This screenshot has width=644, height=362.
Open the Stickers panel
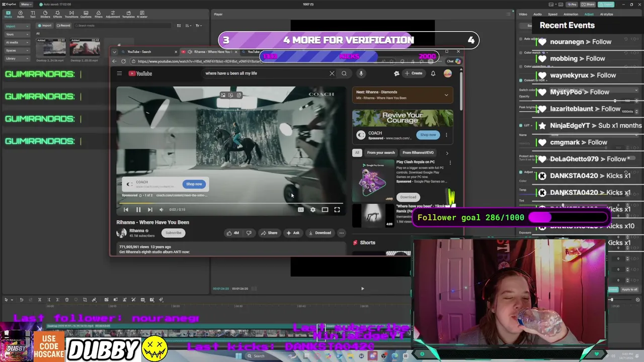[x=45, y=14]
